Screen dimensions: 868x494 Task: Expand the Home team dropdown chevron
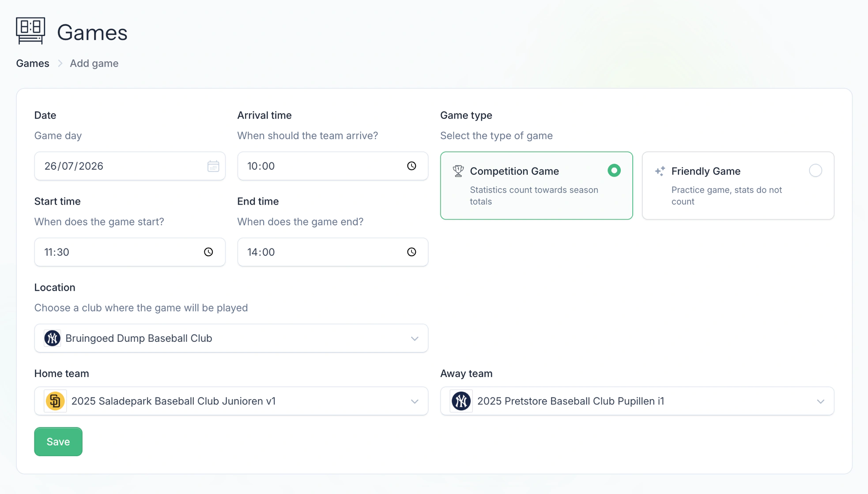[415, 401]
